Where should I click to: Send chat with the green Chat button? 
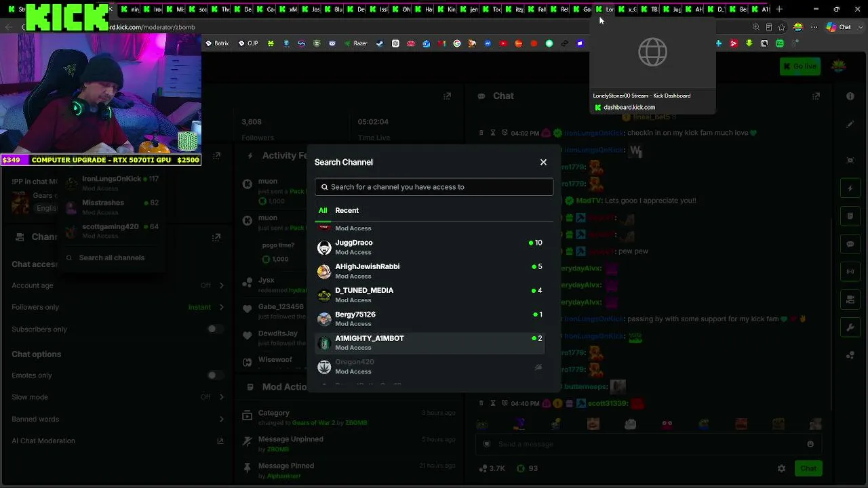808,468
